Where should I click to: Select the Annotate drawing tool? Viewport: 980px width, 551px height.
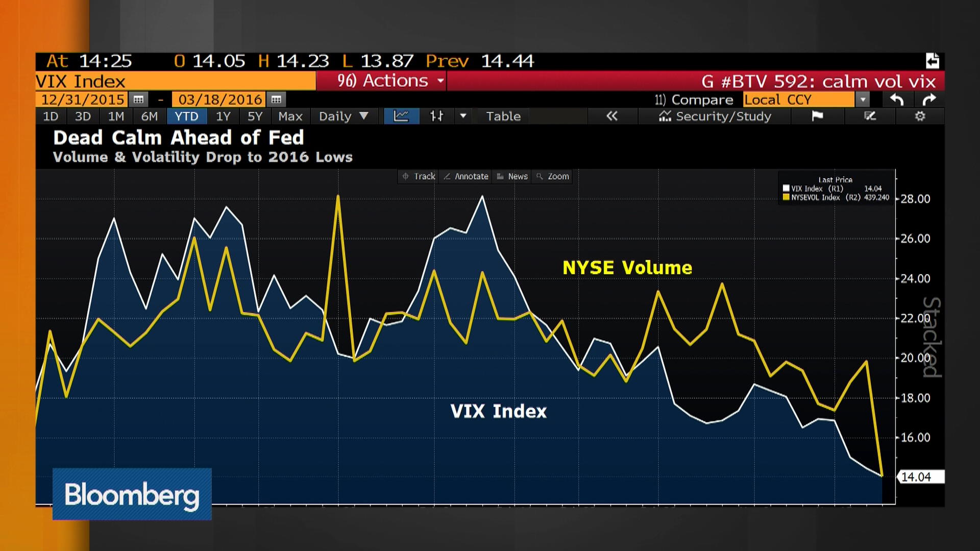pyautogui.click(x=464, y=176)
